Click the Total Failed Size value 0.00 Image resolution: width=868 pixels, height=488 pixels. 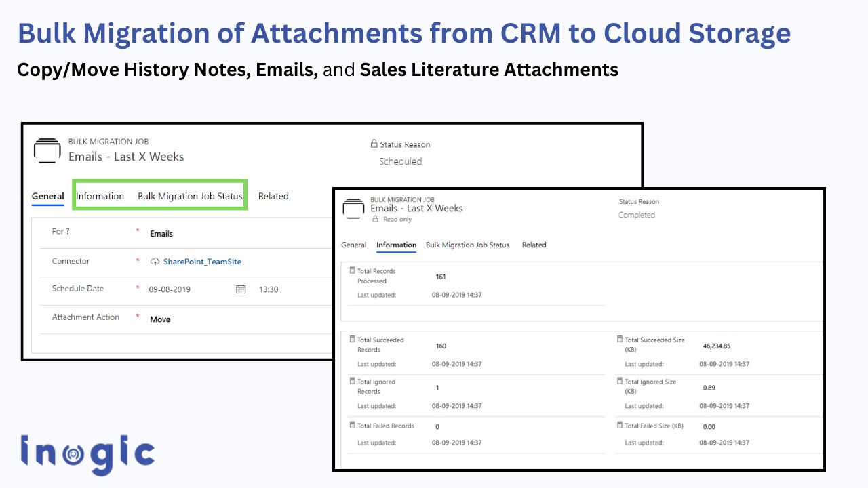(709, 427)
